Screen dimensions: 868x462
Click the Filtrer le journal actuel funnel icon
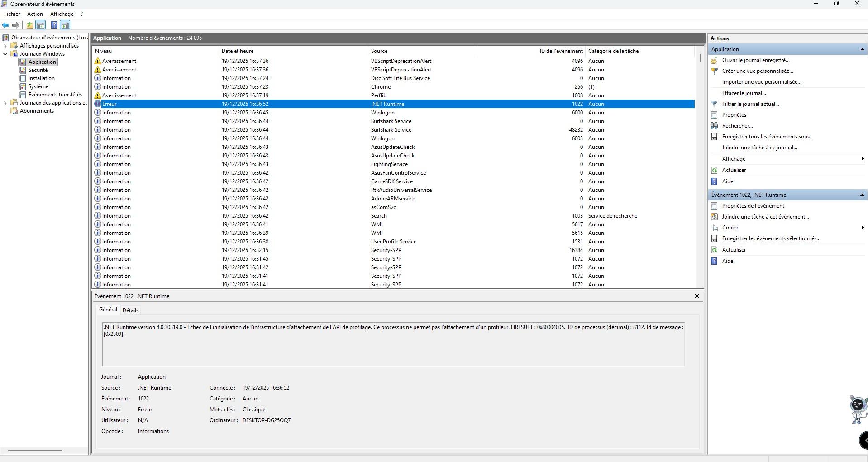714,104
